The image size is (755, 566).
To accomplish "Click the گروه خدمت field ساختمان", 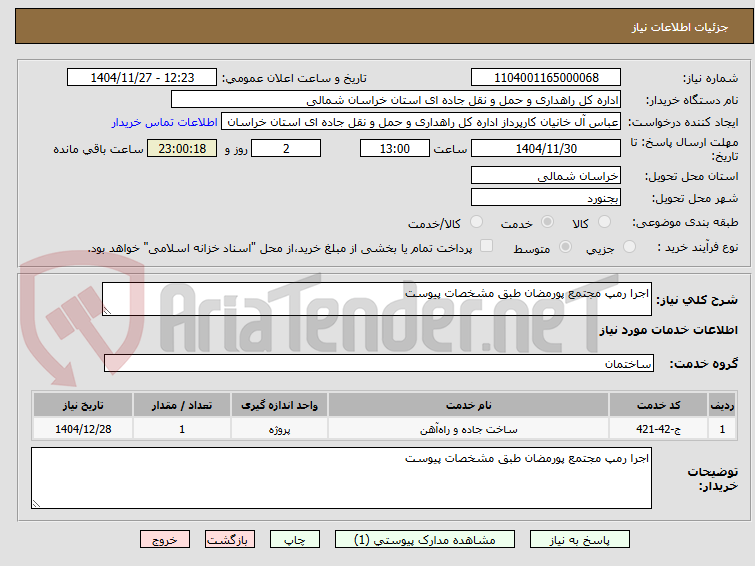I will pos(379,363).
